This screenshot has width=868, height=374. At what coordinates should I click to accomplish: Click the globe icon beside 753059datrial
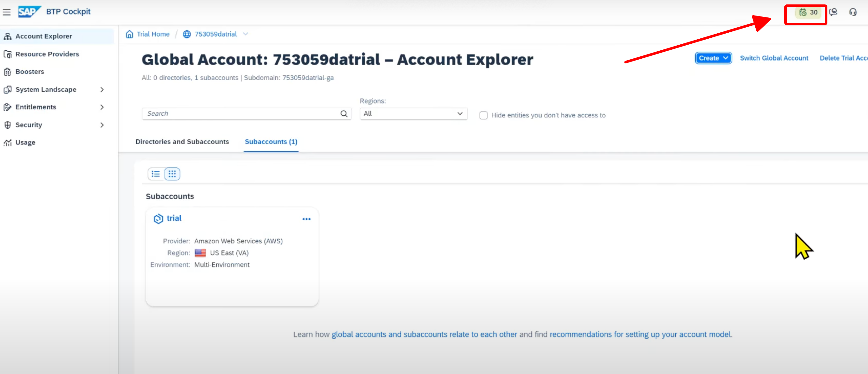pos(187,34)
